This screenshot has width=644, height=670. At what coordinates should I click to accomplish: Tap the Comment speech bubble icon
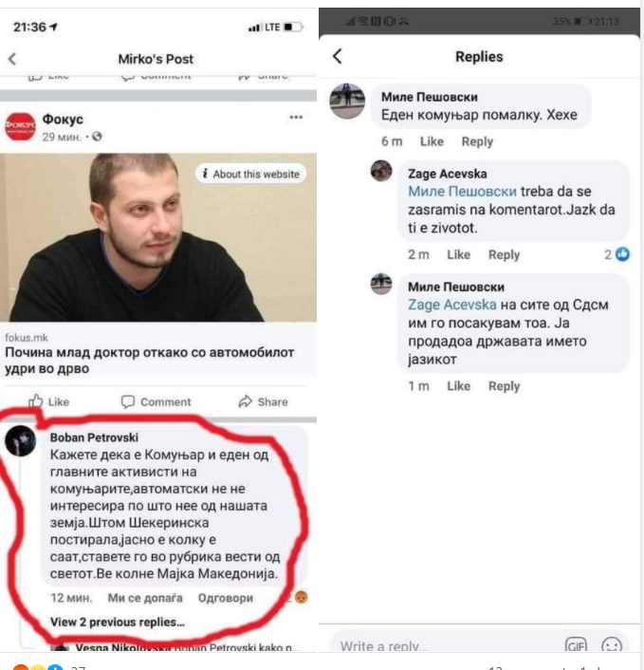pyautogui.click(x=128, y=401)
